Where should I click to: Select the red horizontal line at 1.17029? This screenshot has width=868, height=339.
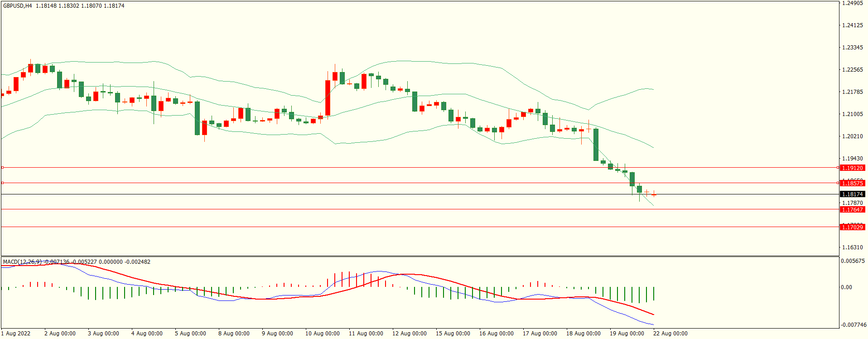click(x=408, y=227)
